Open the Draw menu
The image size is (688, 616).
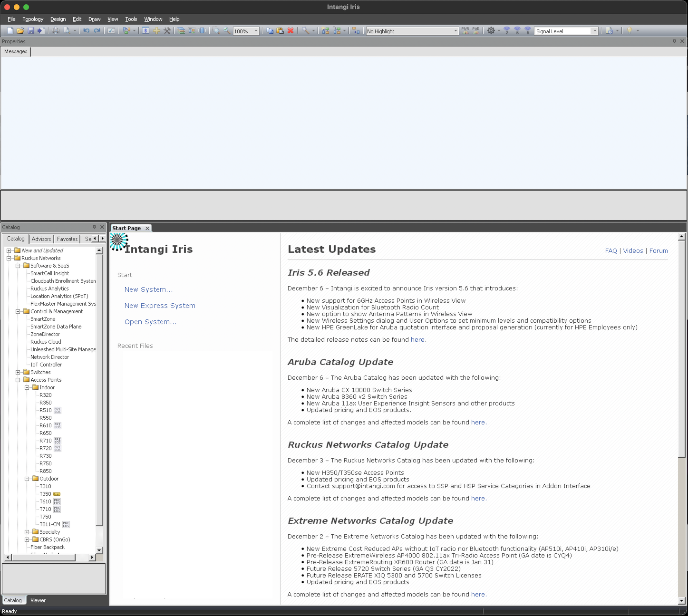94,19
